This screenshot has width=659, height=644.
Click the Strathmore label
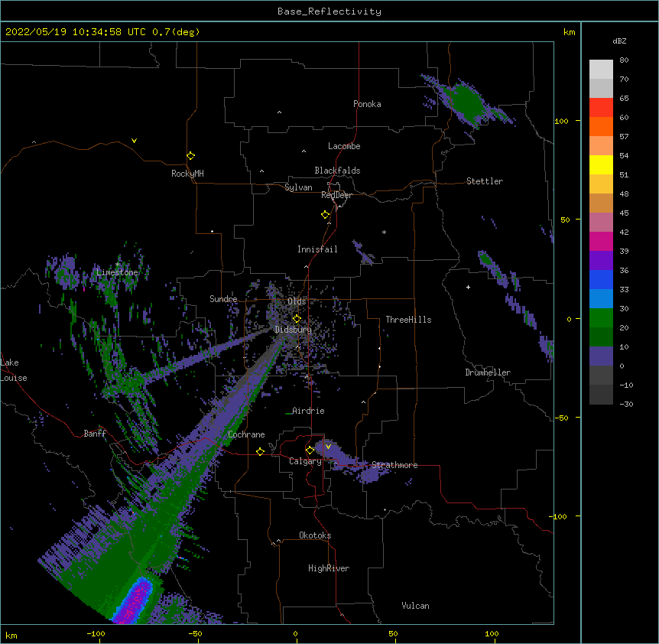pos(394,465)
